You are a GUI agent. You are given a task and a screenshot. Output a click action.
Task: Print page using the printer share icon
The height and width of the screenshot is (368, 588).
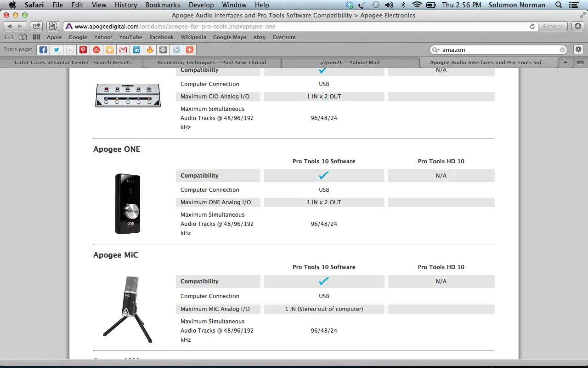tap(163, 50)
